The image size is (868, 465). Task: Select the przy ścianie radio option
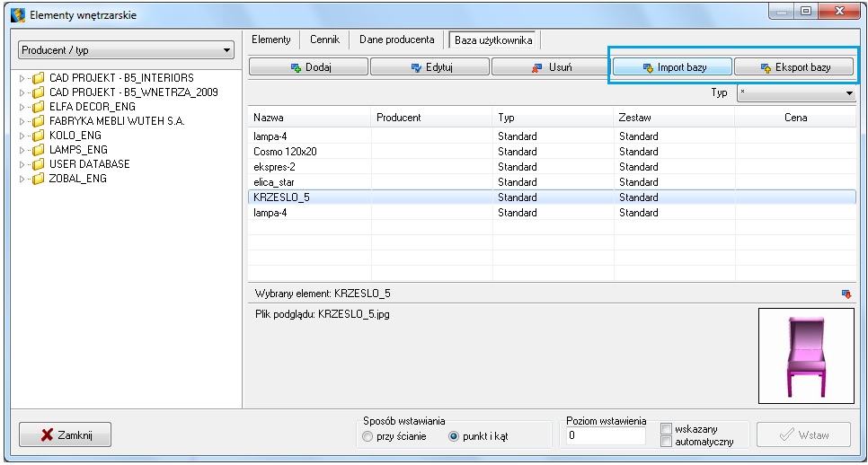(368, 436)
